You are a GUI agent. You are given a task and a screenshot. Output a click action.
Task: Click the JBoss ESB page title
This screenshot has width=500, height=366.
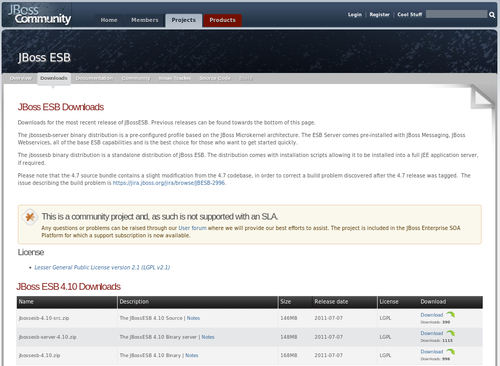tap(44, 58)
